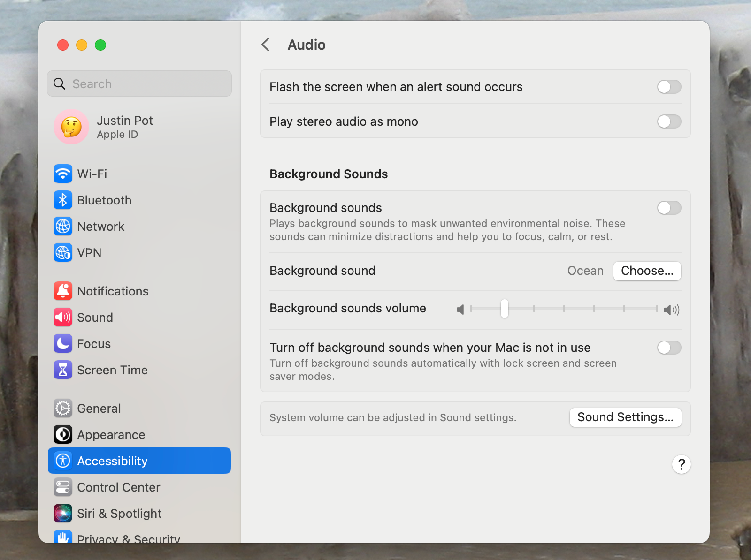Expand the search field in the sidebar
The height and width of the screenshot is (560, 751).
(x=139, y=83)
